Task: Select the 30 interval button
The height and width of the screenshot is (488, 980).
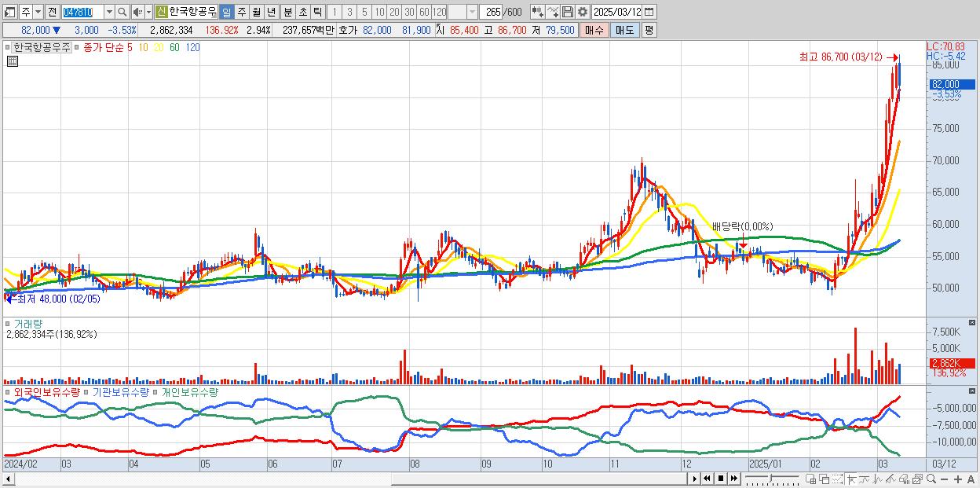Action: click(409, 12)
